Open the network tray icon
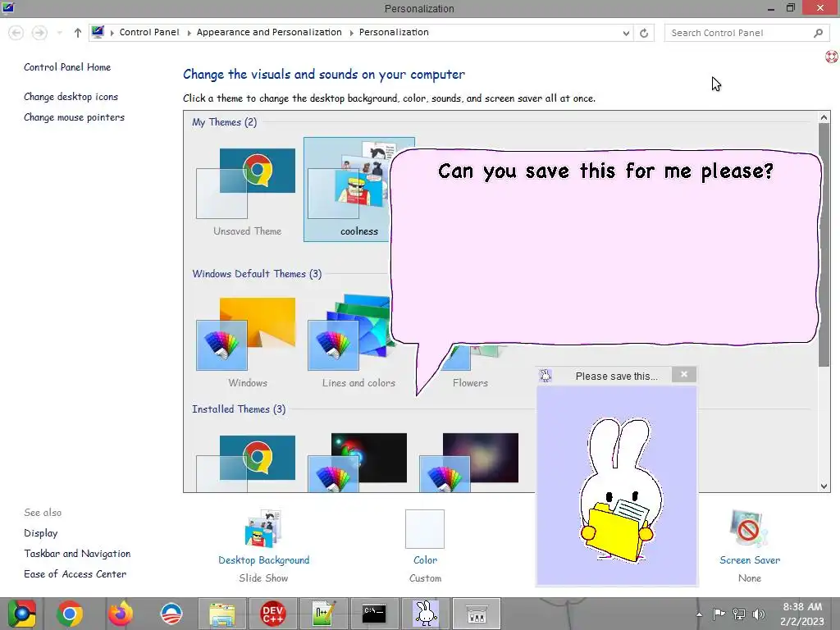 tap(739, 614)
